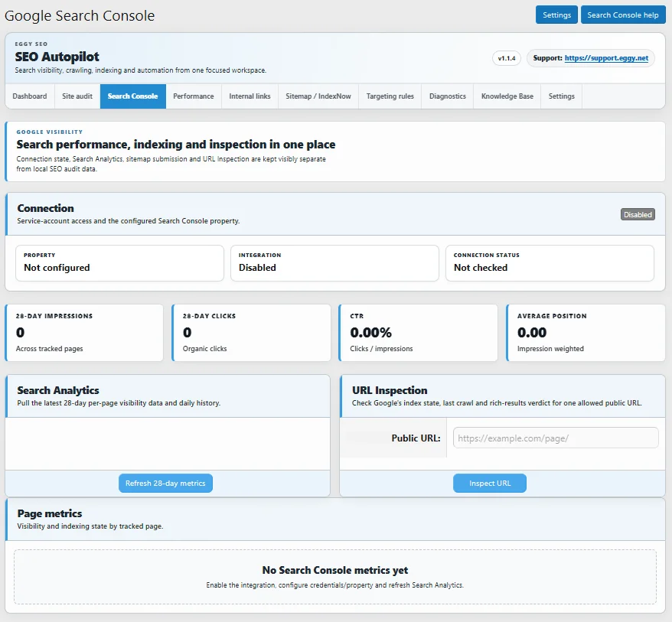This screenshot has height=622, width=672.
Task: Select the Connection Status Not checked card
Action: (x=550, y=263)
